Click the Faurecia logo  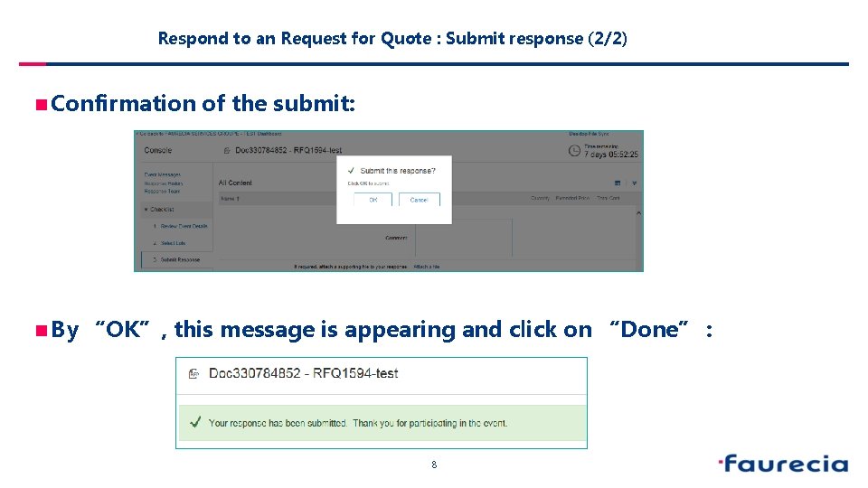tap(783, 464)
